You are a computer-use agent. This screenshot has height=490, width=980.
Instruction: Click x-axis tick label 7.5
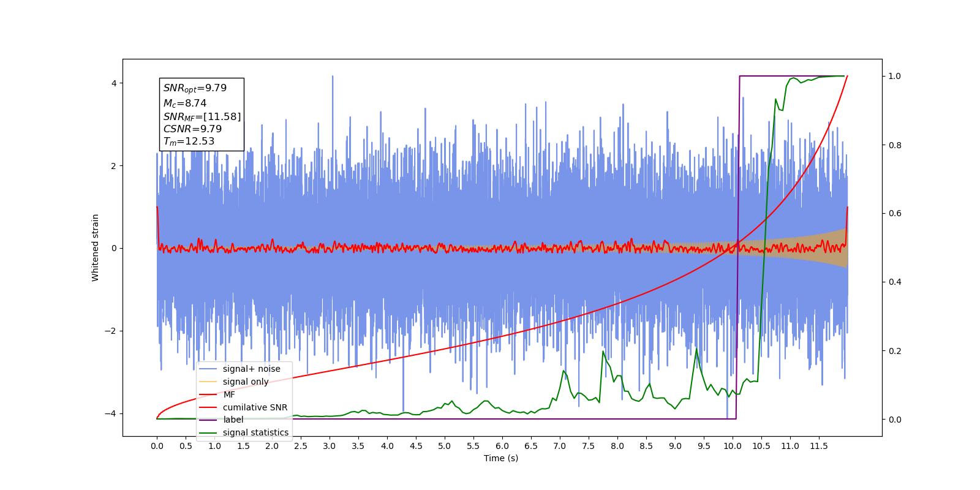[x=589, y=446]
